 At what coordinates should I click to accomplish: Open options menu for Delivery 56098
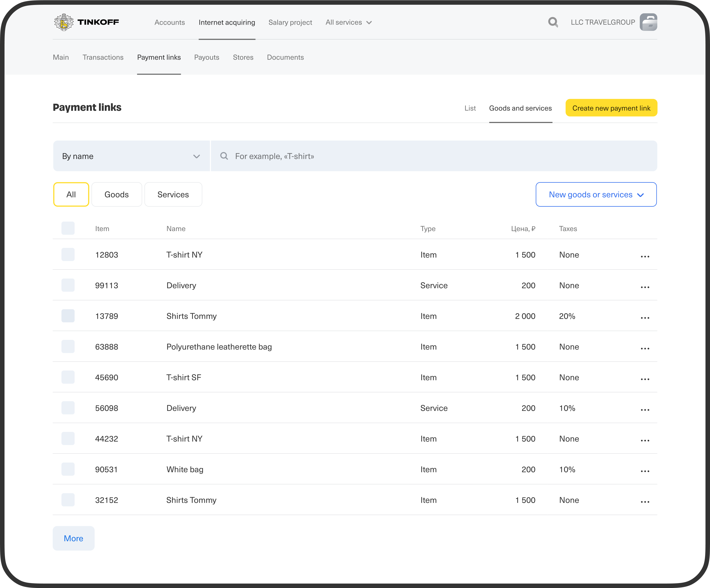[x=645, y=410]
